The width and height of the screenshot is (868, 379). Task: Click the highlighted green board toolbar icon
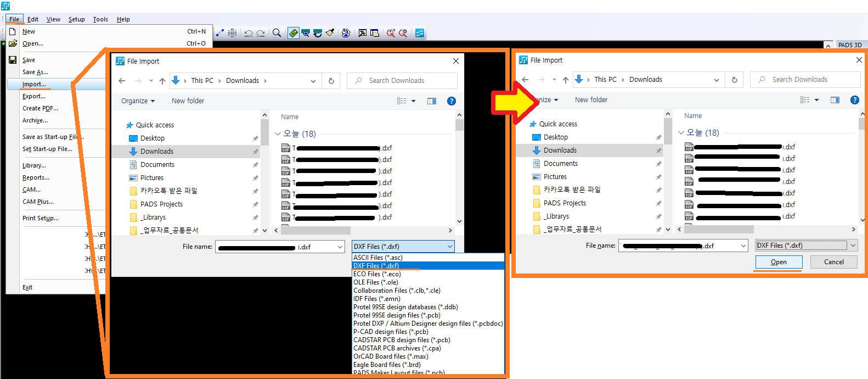[x=294, y=33]
